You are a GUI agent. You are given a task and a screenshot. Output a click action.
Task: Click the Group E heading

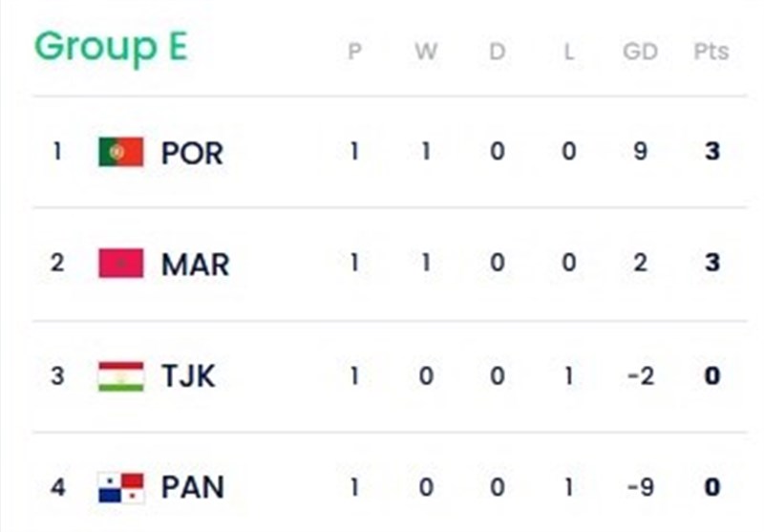coord(111,47)
